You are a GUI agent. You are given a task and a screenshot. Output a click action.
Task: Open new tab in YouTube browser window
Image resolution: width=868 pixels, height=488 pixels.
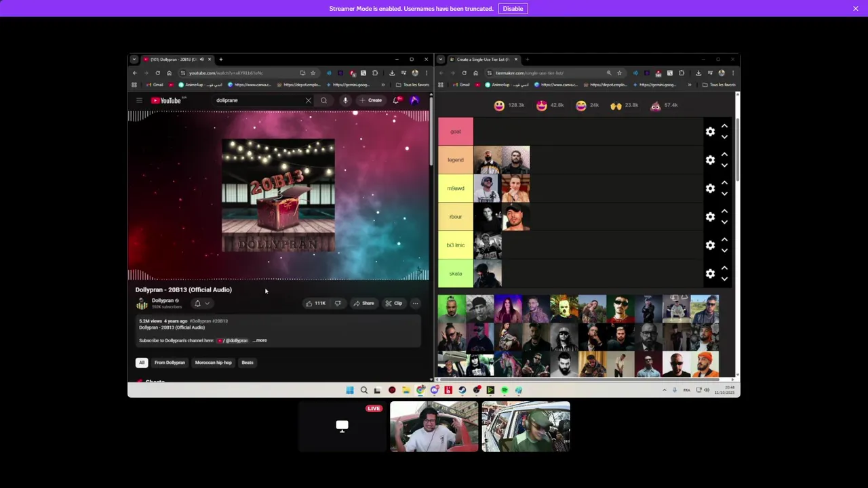click(x=220, y=59)
